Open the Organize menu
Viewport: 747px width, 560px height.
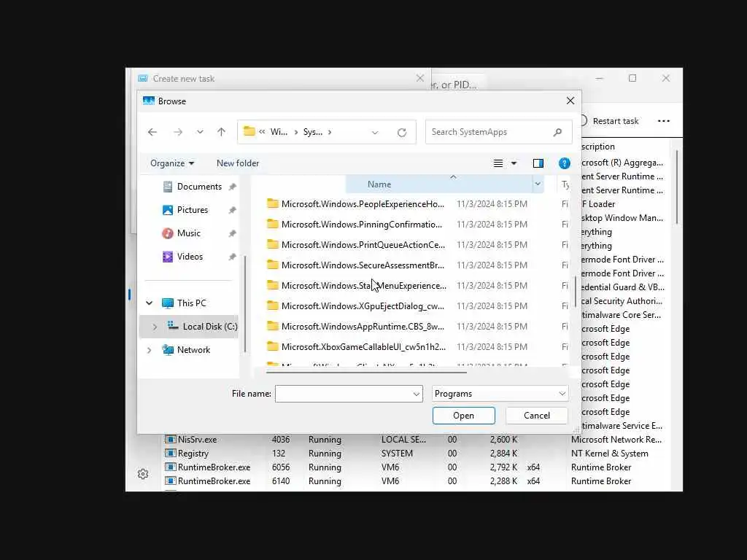[x=172, y=163]
